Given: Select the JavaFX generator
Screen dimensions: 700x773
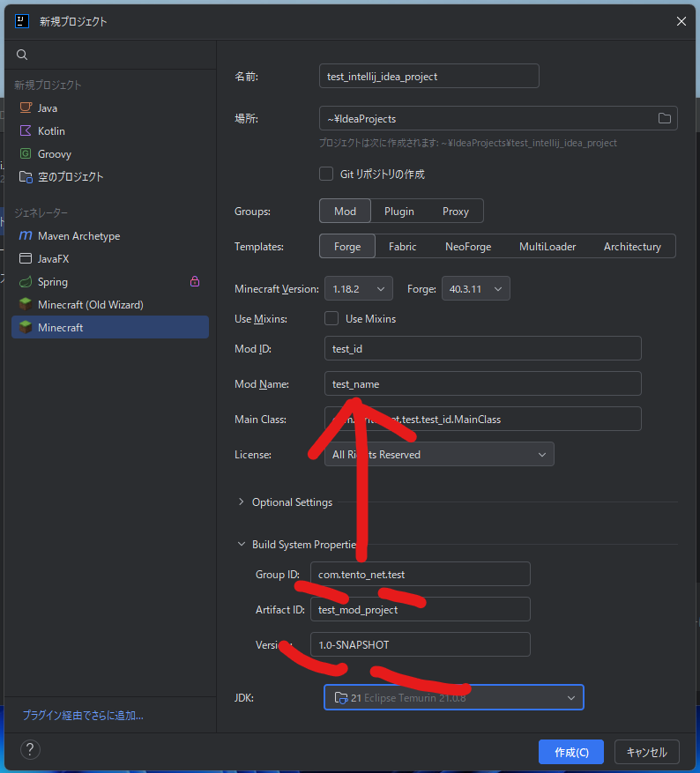Looking at the screenshot, I should [x=52, y=259].
